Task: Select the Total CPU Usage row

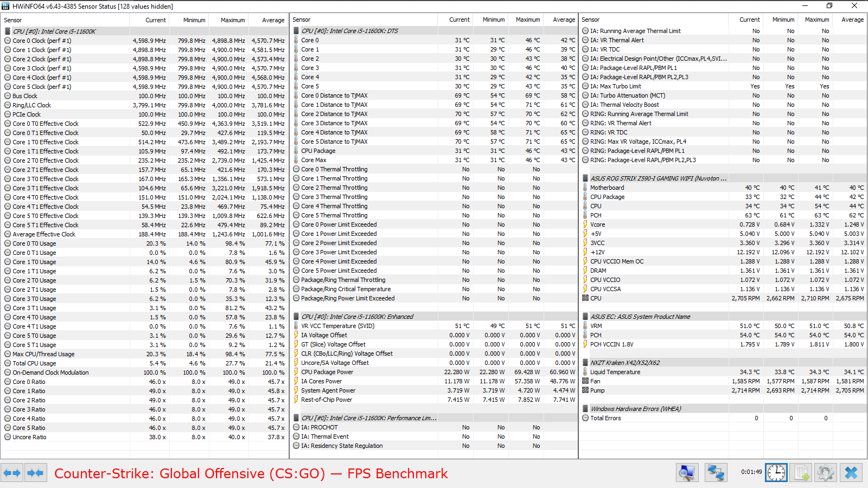Action: pos(144,363)
